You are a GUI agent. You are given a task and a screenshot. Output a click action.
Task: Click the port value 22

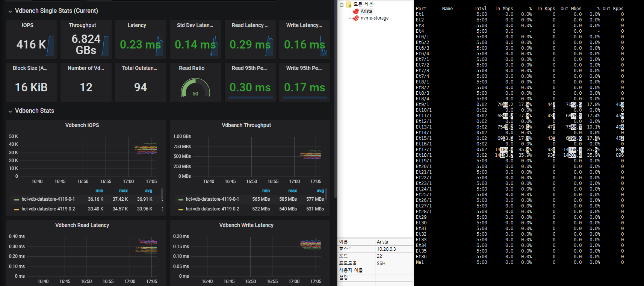(x=379, y=256)
